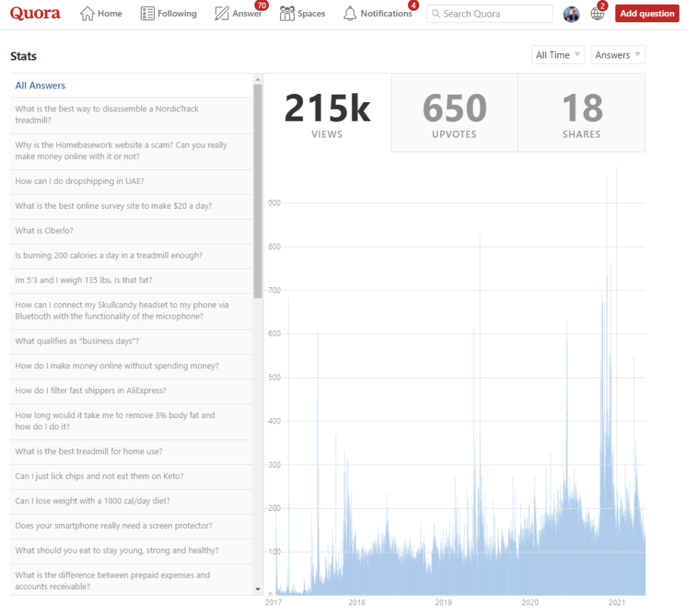The height and width of the screenshot is (616, 687).
Task: Click the Notifications bell icon
Action: [350, 13]
